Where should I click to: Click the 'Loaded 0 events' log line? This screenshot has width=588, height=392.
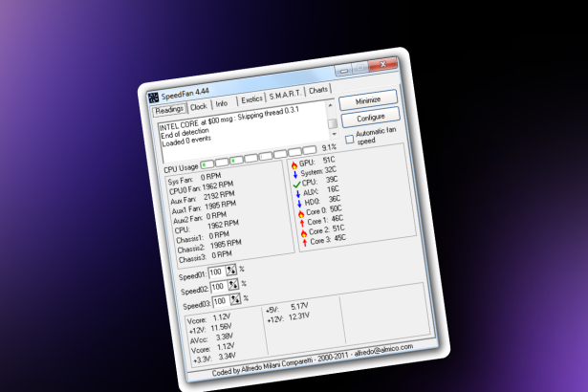[x=186, y=141]
